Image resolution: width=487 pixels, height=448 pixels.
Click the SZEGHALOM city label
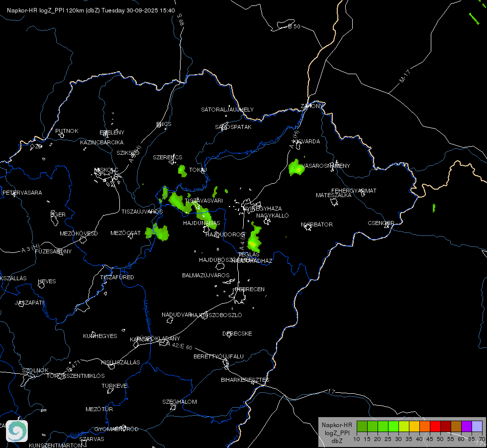coord(180,402)
